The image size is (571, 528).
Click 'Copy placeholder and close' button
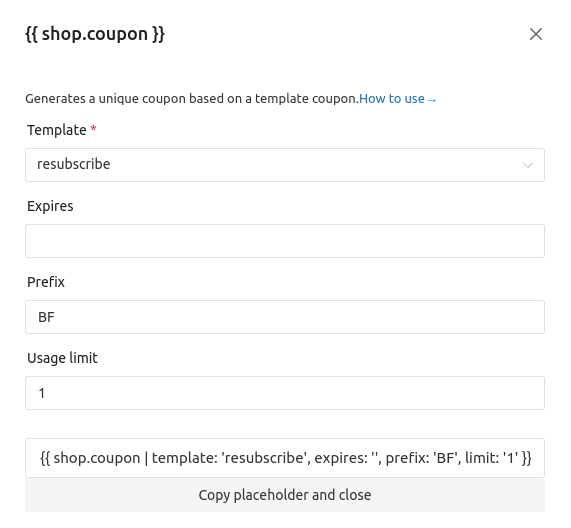[285, 495]
